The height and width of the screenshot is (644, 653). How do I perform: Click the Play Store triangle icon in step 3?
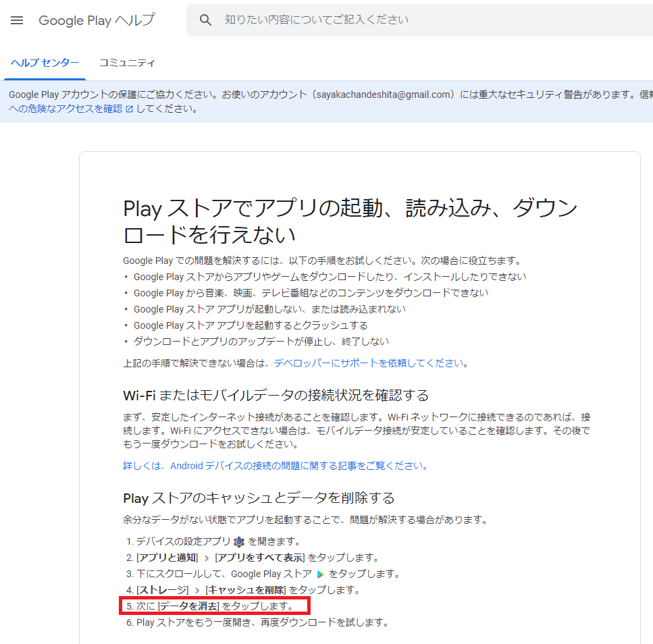pyautogui.click(x=320, y=574)
